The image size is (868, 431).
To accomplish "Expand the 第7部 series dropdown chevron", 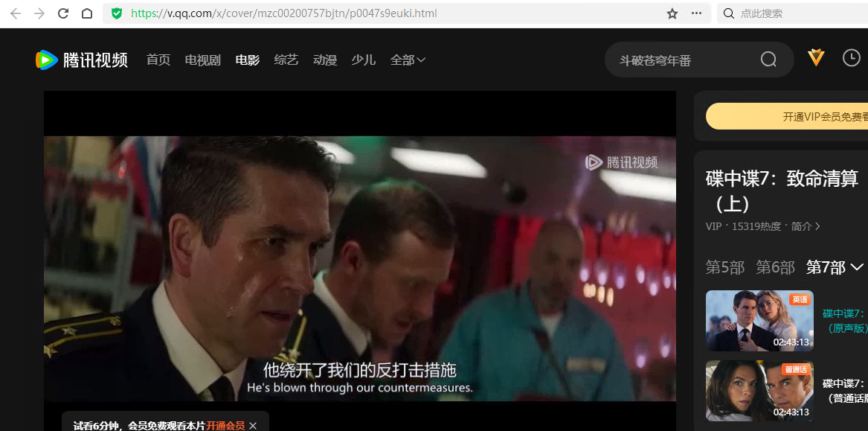I will click(856, 267).
